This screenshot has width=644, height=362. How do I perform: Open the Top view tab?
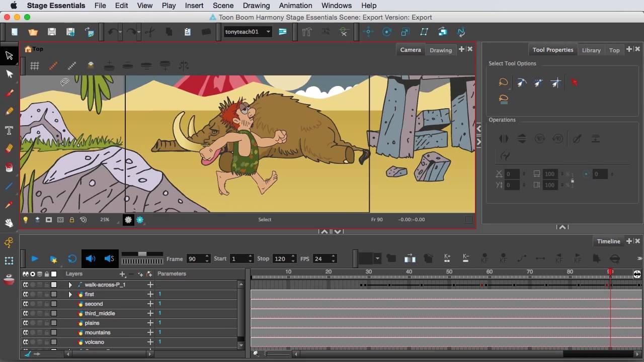click(x=614, y=50)
